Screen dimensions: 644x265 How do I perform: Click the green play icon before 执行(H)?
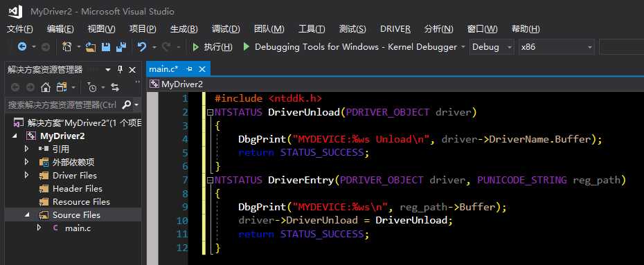[196, 47]
